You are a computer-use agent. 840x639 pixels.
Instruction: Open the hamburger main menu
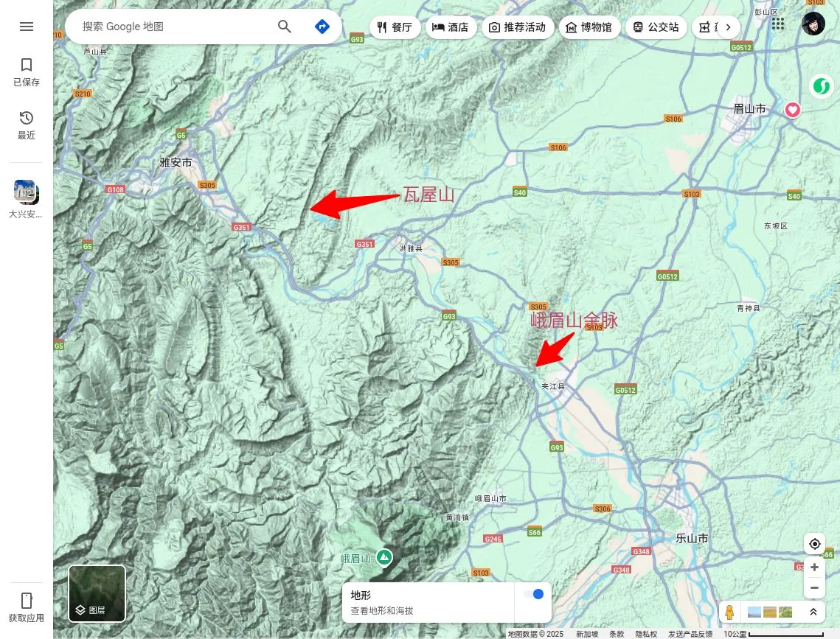coord(27,27)
